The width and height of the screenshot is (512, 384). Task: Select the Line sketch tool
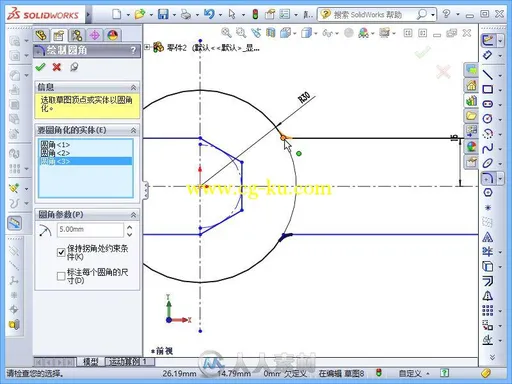[488, 75]
